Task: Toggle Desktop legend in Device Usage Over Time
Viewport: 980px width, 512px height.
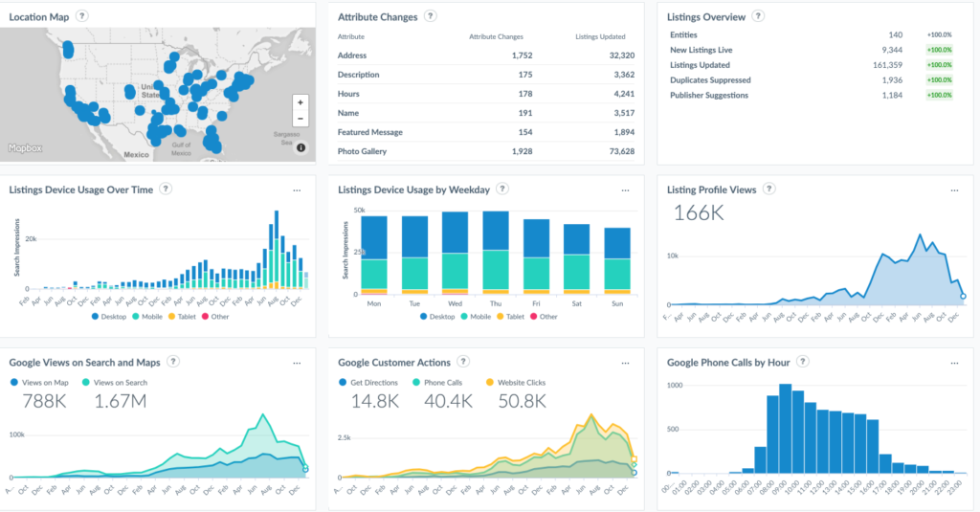Action: tap(109, 317)
